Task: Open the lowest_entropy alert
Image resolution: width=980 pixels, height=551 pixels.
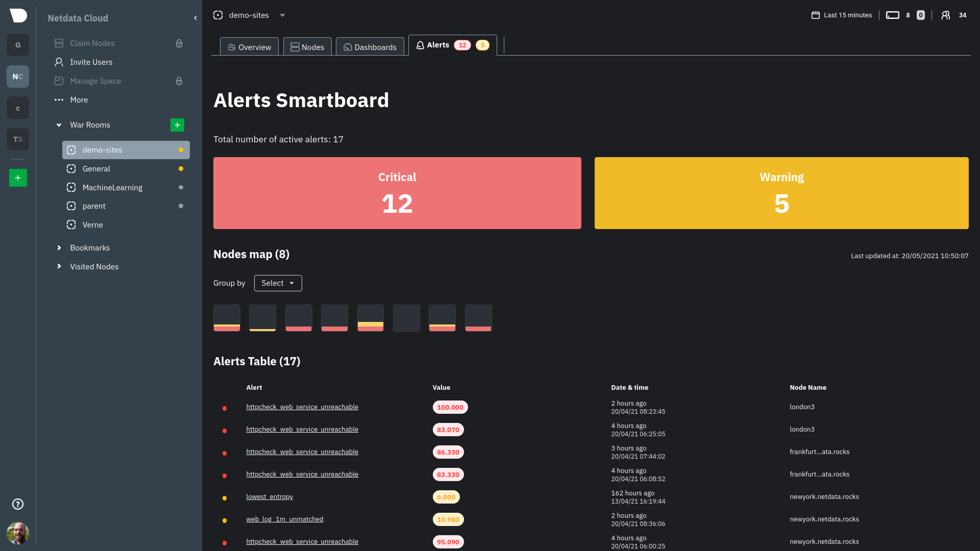Action: 269,497
